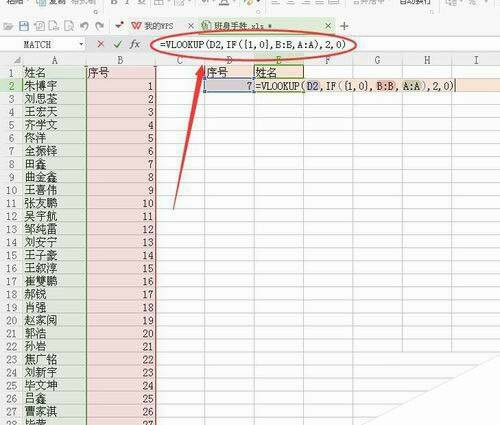The image size is (500, 425).
Task: Close the xls workbook tab
Action: [x=328, y=26]
